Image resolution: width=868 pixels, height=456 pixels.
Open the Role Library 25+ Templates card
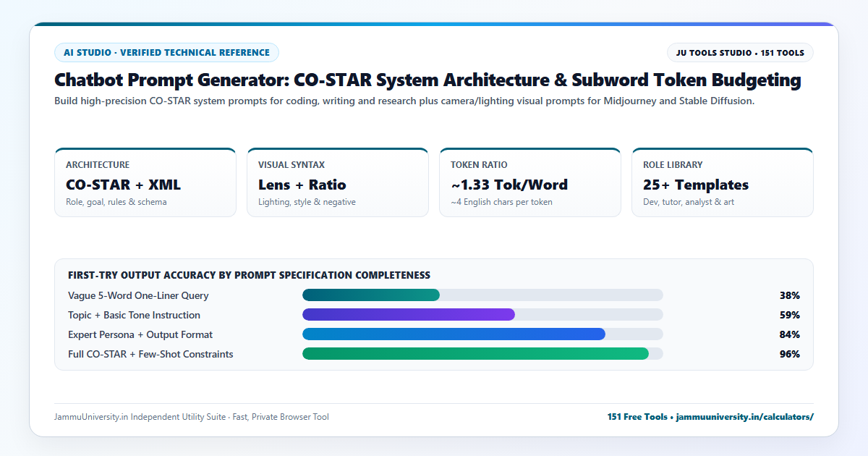[x=723, y=182]
